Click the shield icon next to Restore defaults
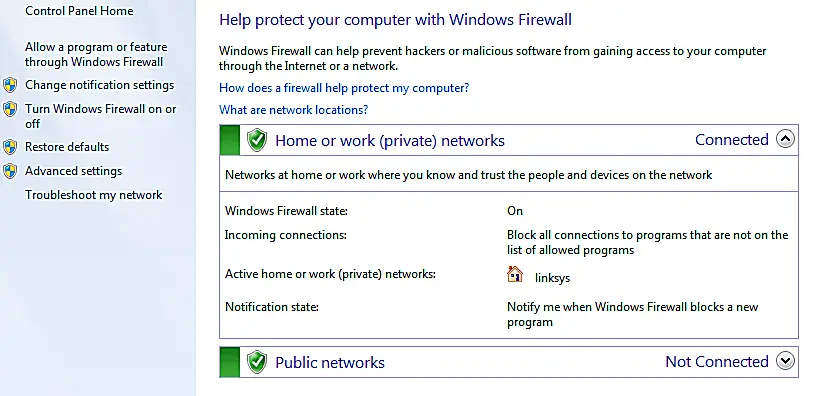Screen dimensions: 817x396 coord(10,147)
